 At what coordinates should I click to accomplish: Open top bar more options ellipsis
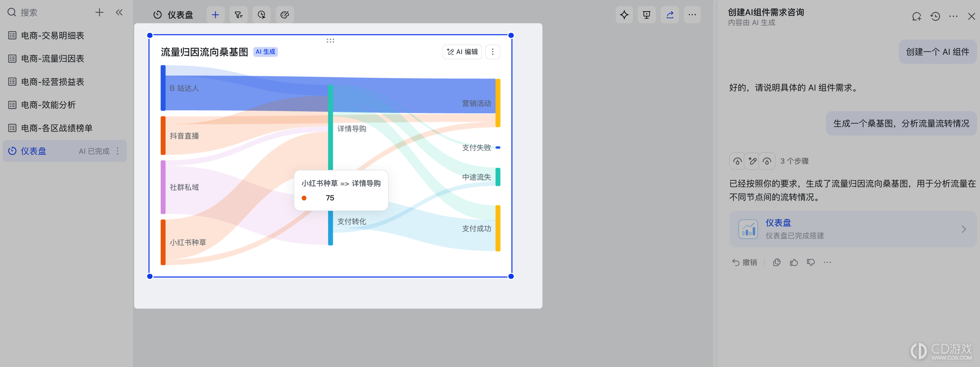tap(692, 15)
